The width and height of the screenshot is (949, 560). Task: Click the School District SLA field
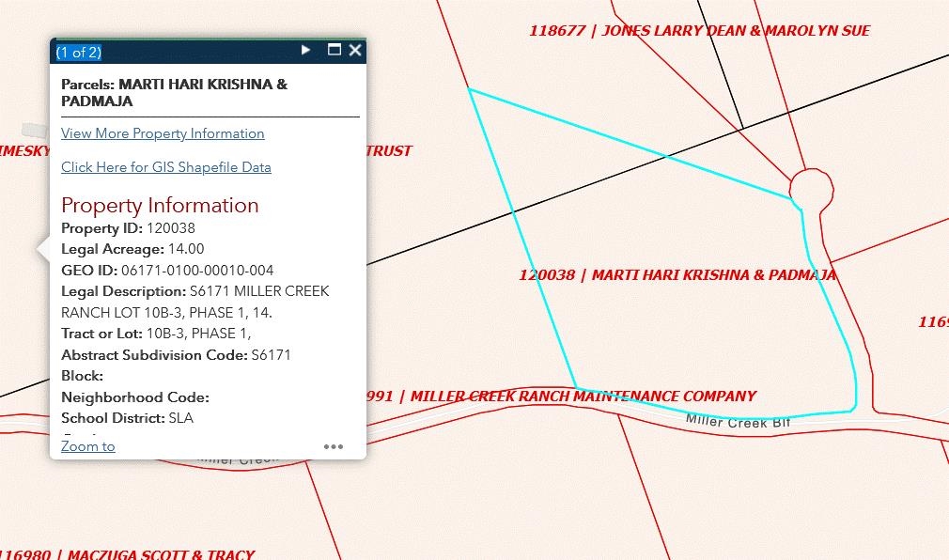127,418
